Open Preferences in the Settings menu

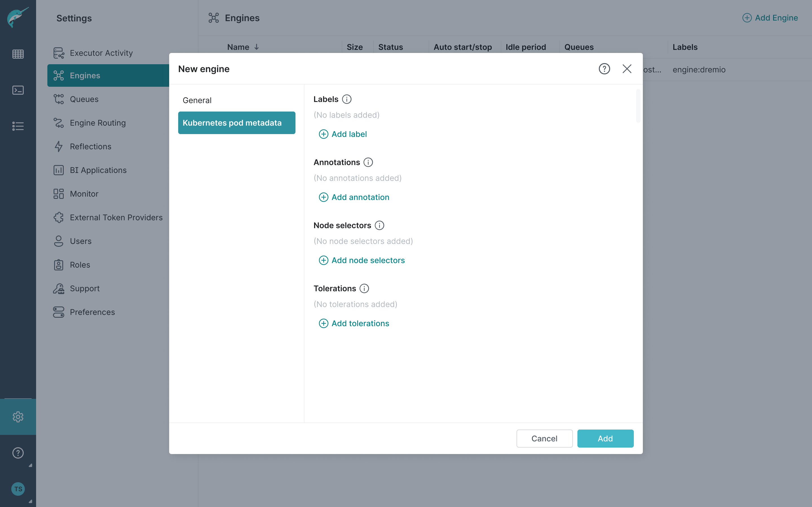point(92,312)
